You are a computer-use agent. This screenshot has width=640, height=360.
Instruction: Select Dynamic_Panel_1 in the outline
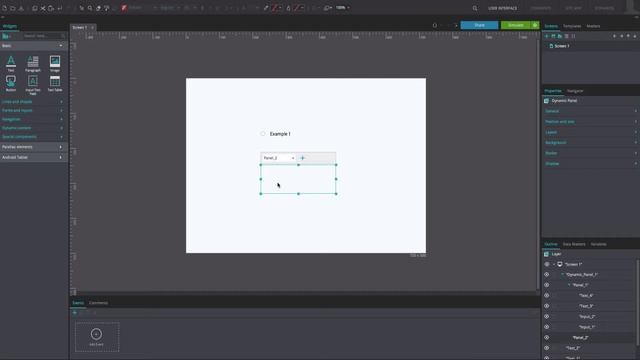click(582, 275)
